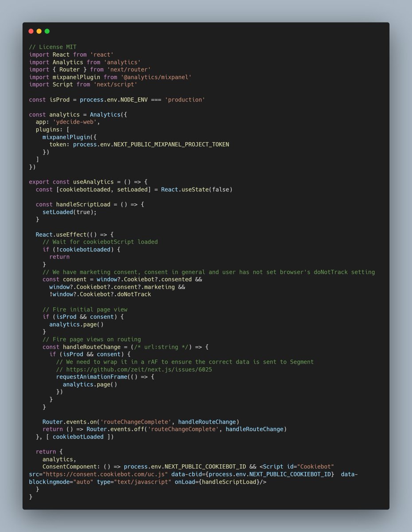This screenshot has height=532, width=412.
Task: Click the 'setLoaded(true);' line
Action: pyautogui.click(x=70, y=212)
